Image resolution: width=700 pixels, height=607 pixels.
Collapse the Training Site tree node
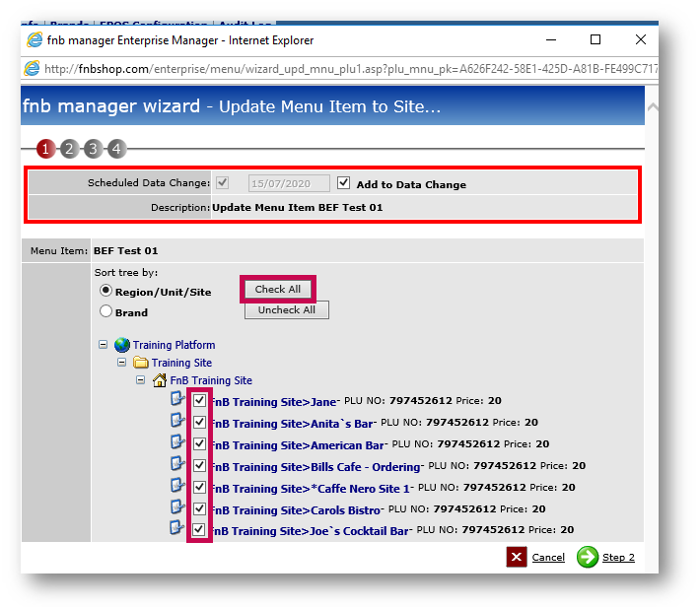click(122, 362)
